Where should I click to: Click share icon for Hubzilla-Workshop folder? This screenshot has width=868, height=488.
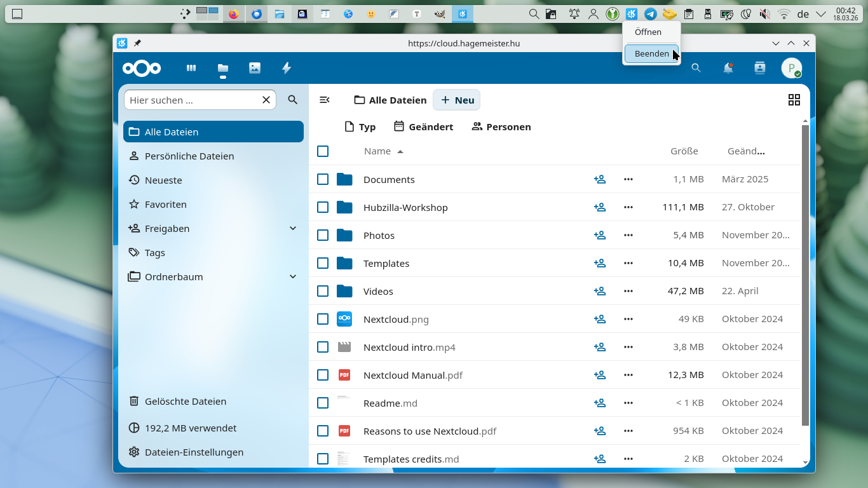[599, 207]
